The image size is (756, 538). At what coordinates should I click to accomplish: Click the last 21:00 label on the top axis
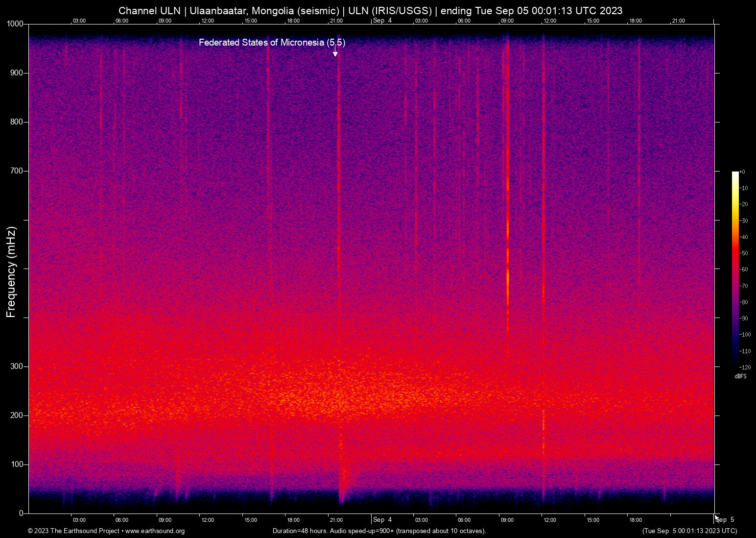pos(679,21)
